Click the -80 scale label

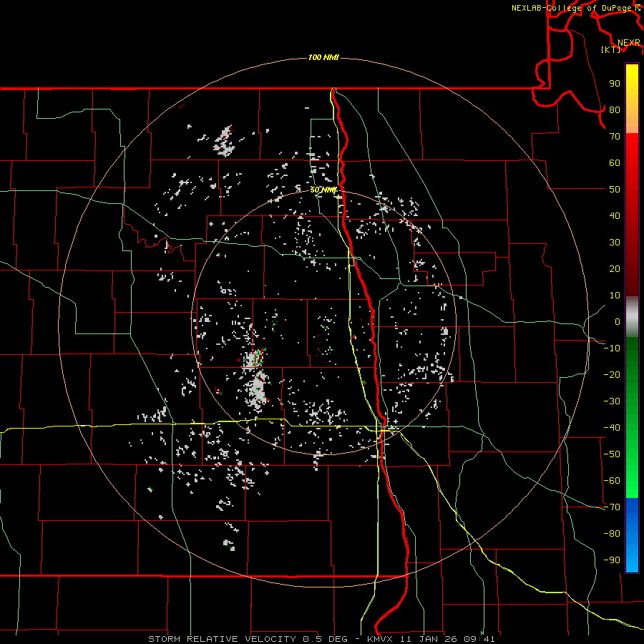612,534
